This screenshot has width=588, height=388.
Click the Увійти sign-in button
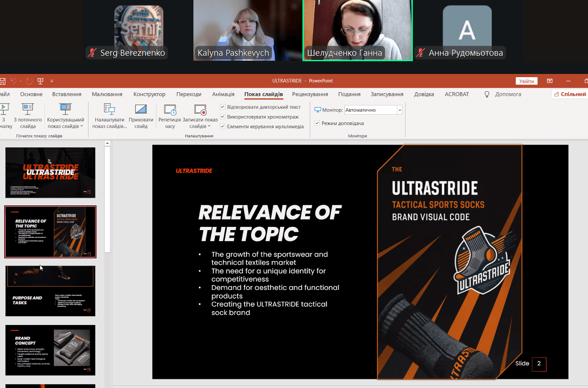click(526, 81)
